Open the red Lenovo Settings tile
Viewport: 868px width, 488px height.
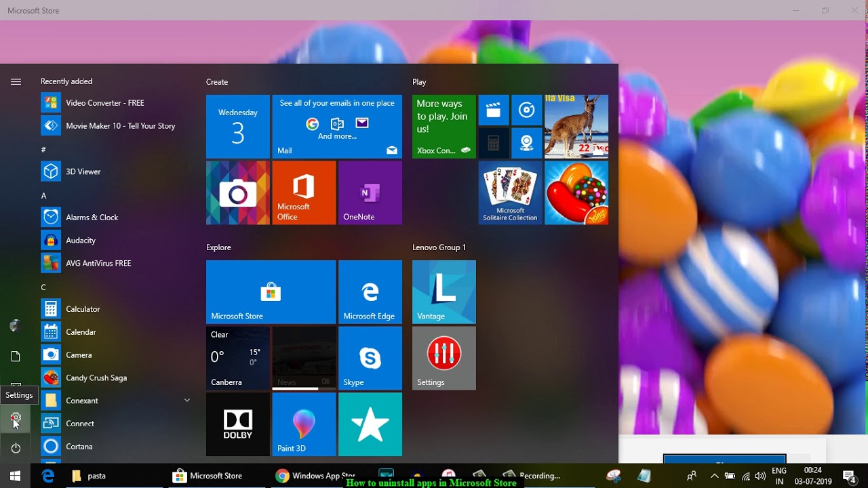444,359
